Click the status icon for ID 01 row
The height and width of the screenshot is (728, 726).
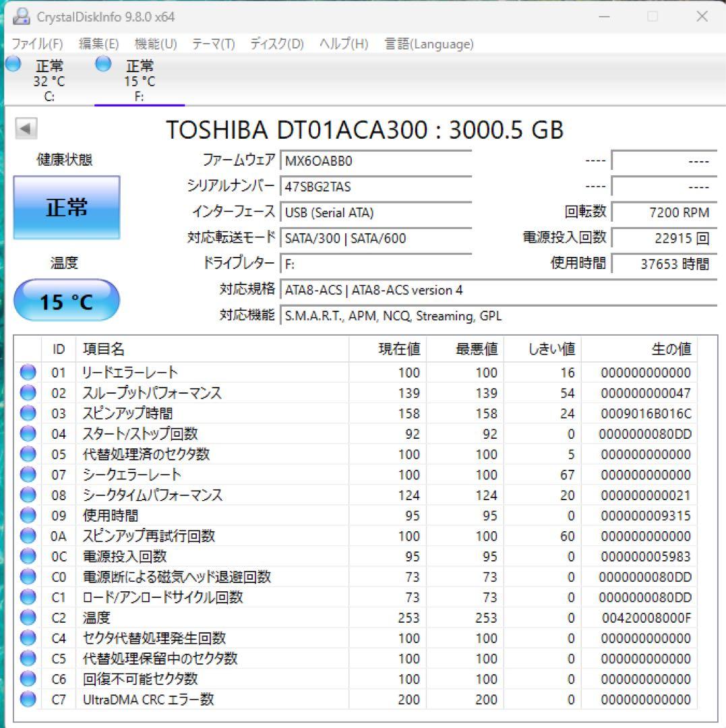[28, 372]
